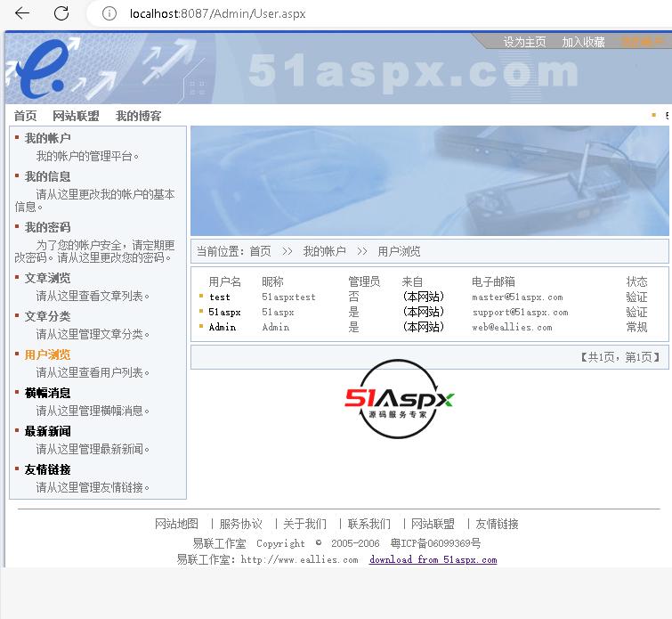Select 横幅消息 in sidebar
Screen dimensions: 672x619
[47, 393]
